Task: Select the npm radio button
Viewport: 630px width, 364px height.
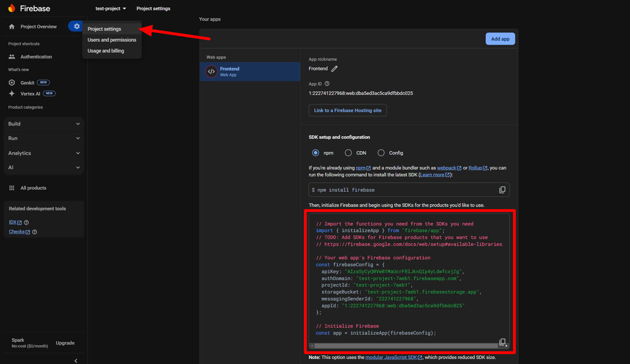Action: pyautogui.click(x=315, y=153)
